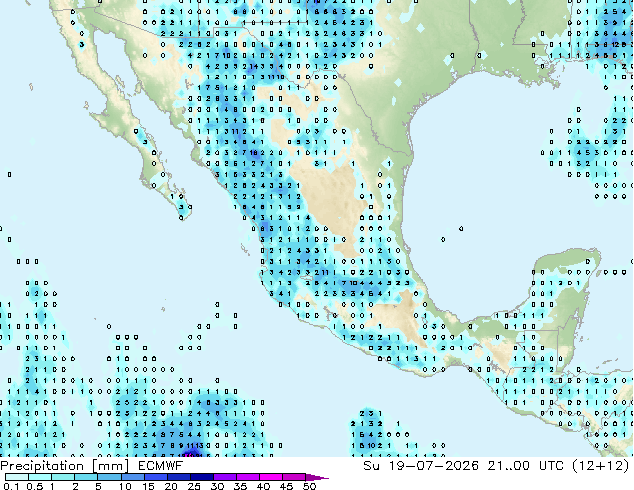634x490 pixels.
Task: Select the 35–40 mm violet legend swatch
Action: click(x=247, y=477)
